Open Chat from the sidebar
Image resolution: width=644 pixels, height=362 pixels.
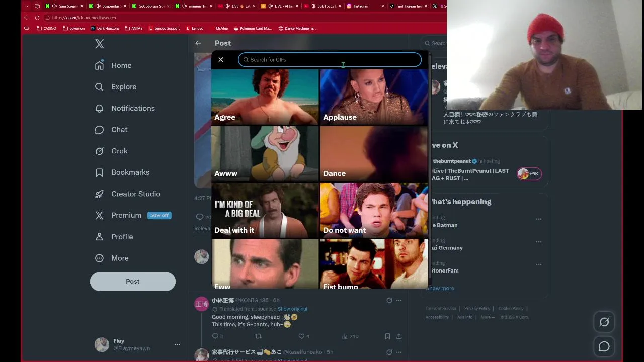click(x=112, y=130)
